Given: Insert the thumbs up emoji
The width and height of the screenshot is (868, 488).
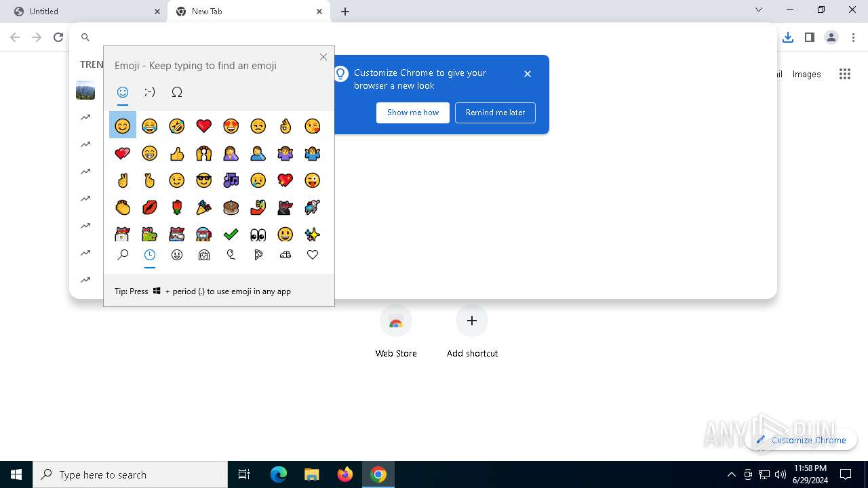Looking at the screenshot, I should (177, 153).
